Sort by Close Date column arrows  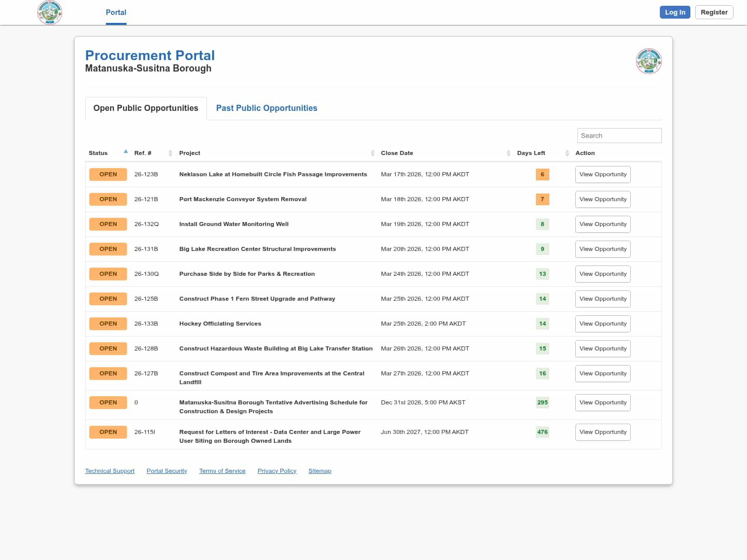tap(508, 153)
